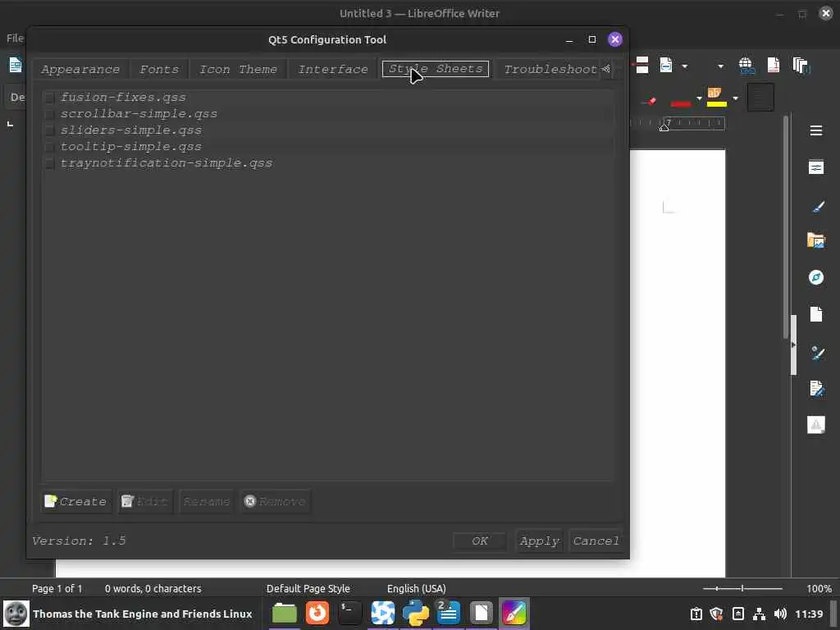Cancel the Qt5 Configuration Tool dialog

pyautogui.click(x=596, y=541)
